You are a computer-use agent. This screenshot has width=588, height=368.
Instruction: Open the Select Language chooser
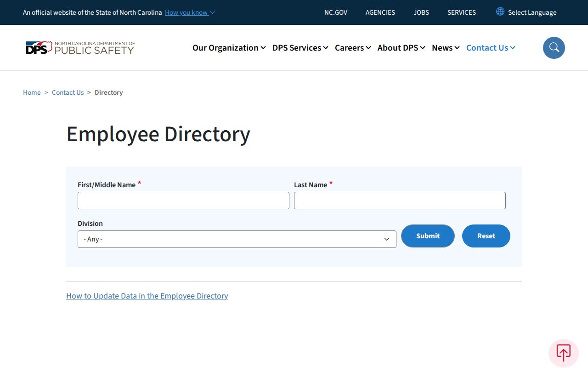(532, 12)
